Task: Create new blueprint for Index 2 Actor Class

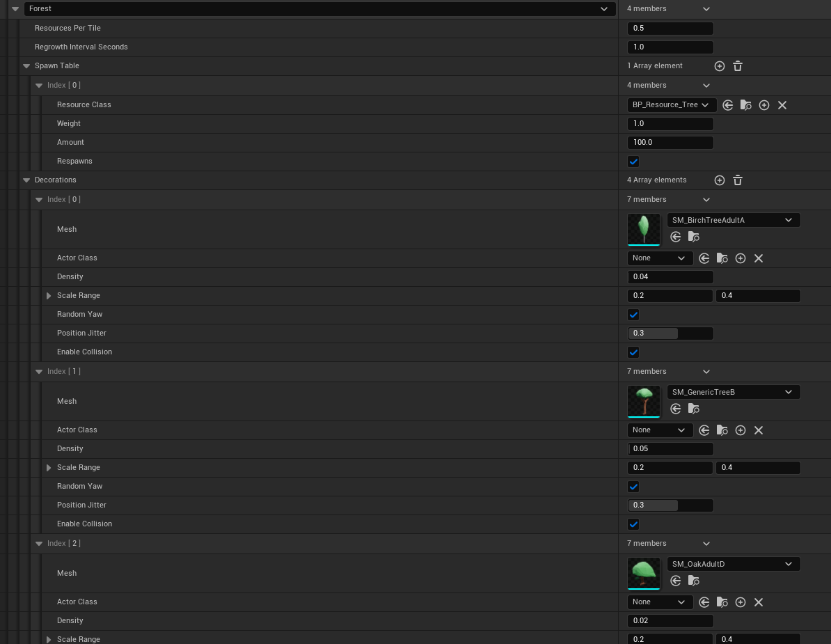Action: [x=741, y=602]
